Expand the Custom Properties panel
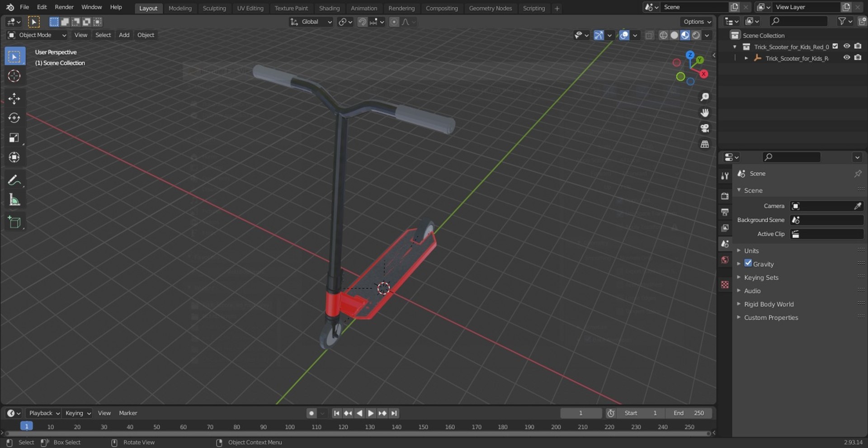This screenshot has width=868, height=448. 771,317
